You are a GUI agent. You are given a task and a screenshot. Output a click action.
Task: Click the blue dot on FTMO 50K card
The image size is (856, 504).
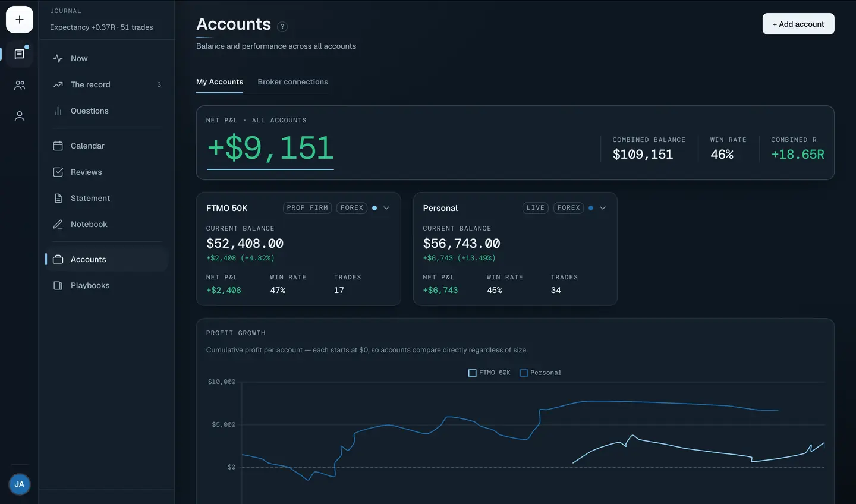(x=374, y=208)
